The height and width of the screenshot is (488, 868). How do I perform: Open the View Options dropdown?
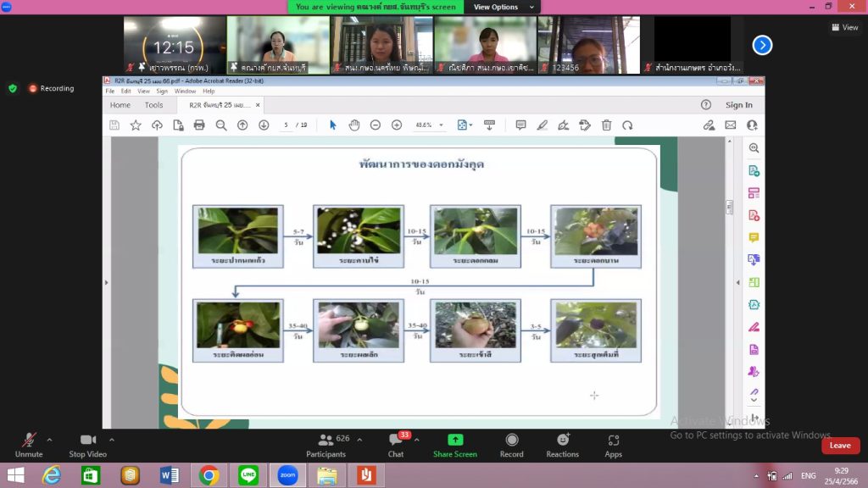[501, 7]
